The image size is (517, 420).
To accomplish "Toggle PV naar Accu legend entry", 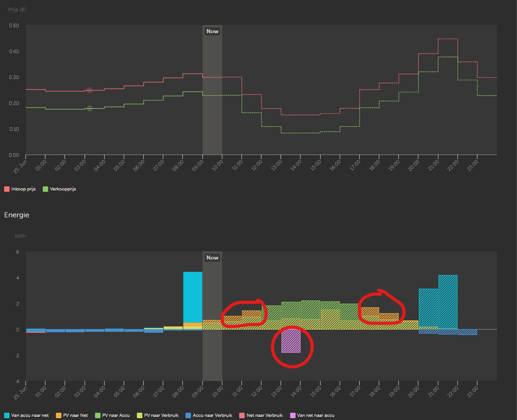I will (112, 415).
